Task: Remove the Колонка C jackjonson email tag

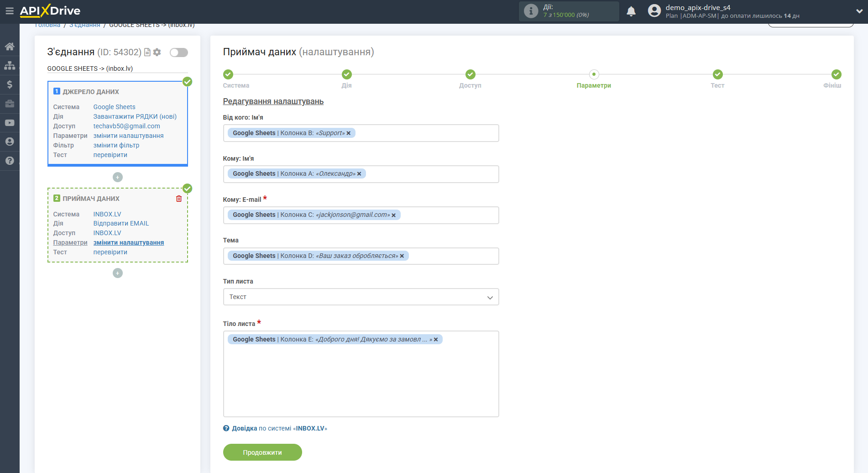Action: tap(393, 215)
